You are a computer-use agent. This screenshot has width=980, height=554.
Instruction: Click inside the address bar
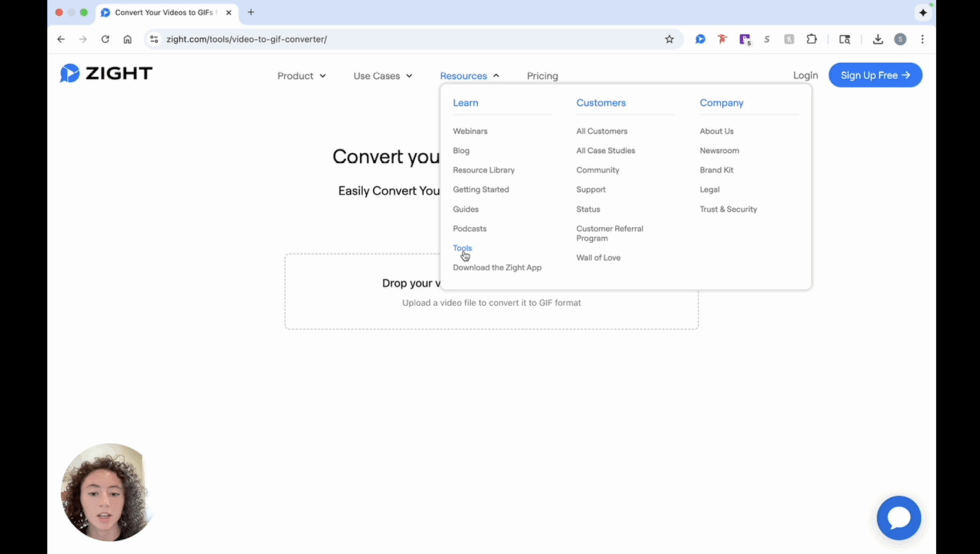click(383, 39)
